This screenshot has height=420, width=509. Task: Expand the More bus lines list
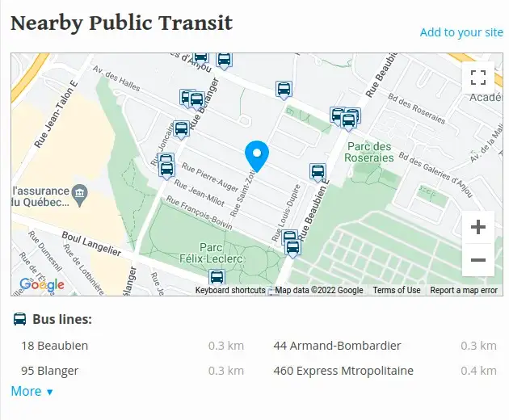(32, 392)
